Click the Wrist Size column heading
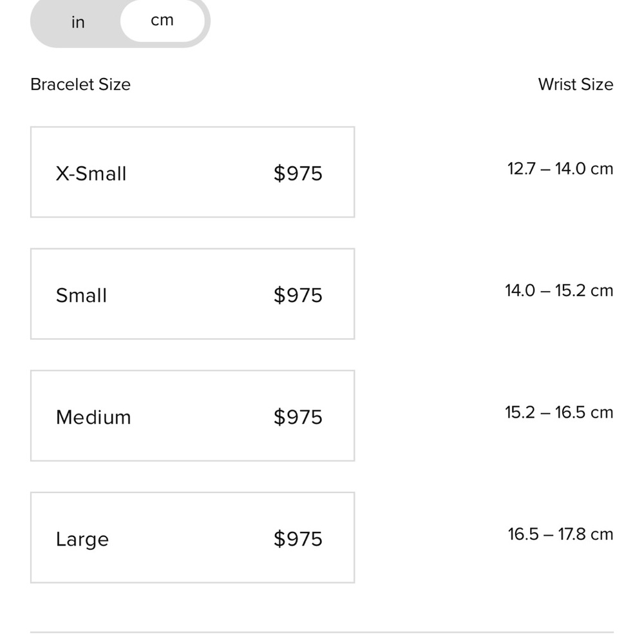 point(575,84)
